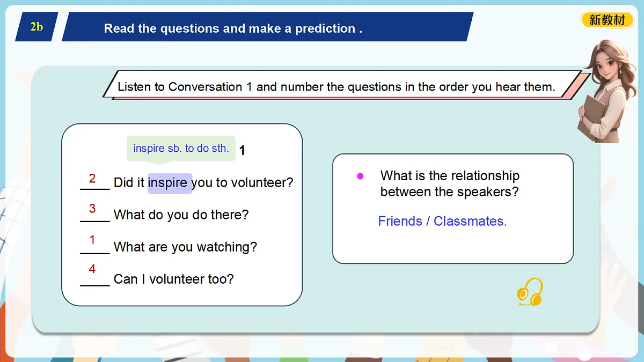The width and height of the screenshot is (644, 362).
Task: Click the 'Listen to Conversation 1' instruction banner
Action: pos(336,87)
